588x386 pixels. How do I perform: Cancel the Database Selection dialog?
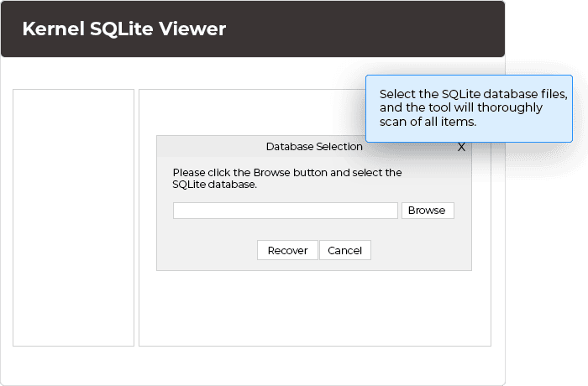345,250
